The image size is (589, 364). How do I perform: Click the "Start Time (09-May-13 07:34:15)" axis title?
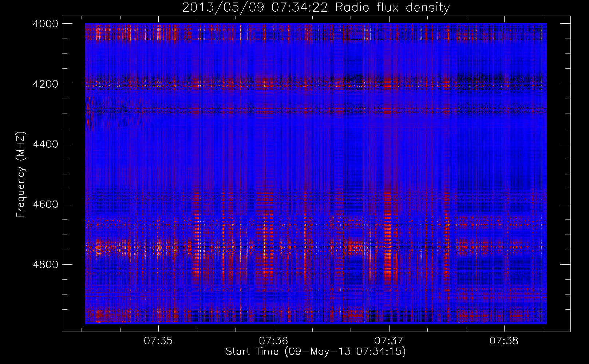pos(316,352)
